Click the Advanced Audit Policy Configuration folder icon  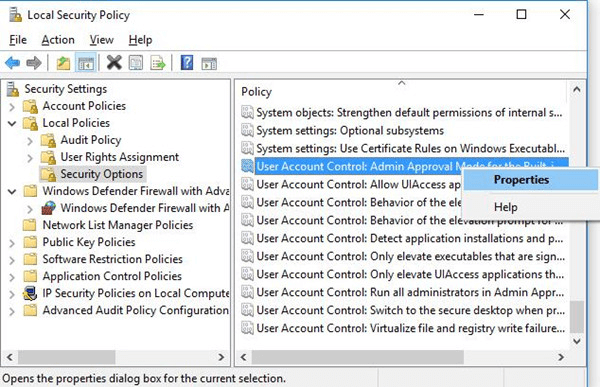[x=30, y=310]
